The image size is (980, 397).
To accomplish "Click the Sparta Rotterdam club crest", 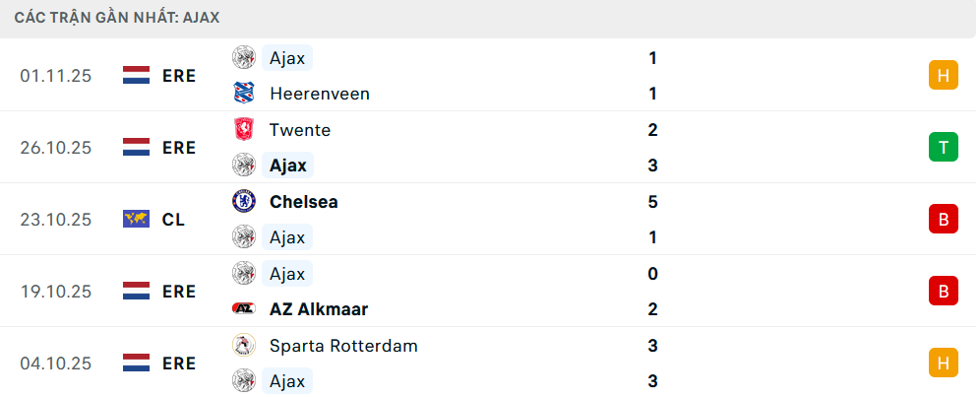I will (x=244, y=346).
